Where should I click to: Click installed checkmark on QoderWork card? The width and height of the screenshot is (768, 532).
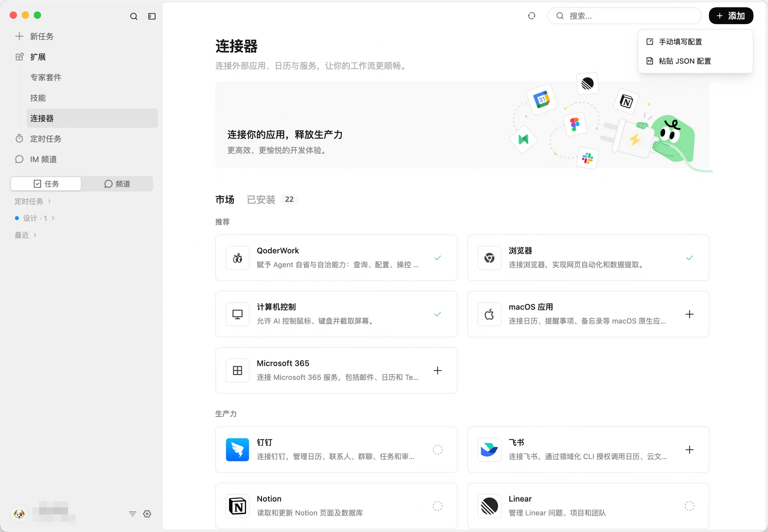pyautogui.click(x=438, y=258)
